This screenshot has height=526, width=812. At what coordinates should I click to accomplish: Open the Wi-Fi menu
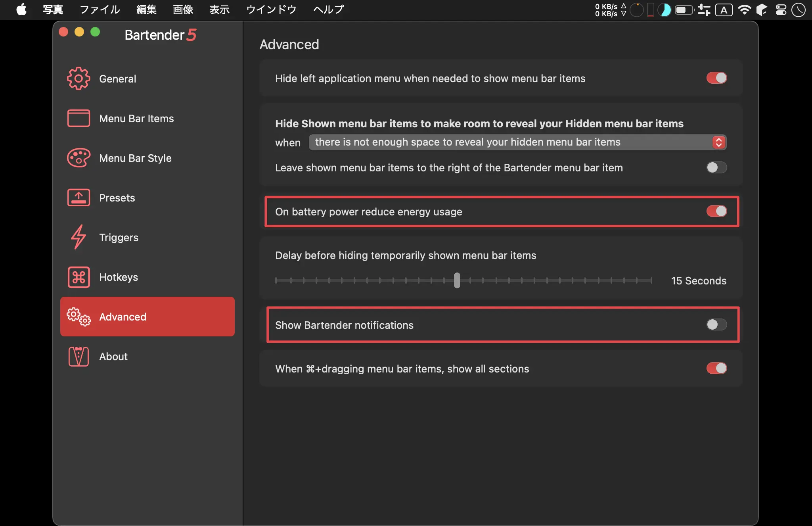pos(744,10)
